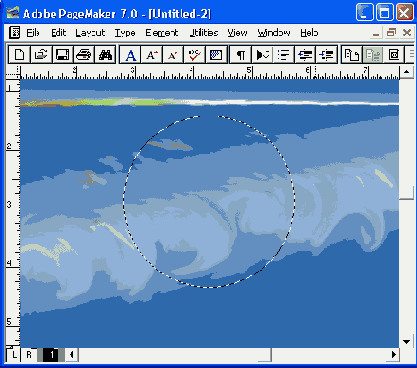This screenshot has width=417, height=368.
Task: Click the page 1 icon
Action: pyautogui.click(x=51, y=355)
